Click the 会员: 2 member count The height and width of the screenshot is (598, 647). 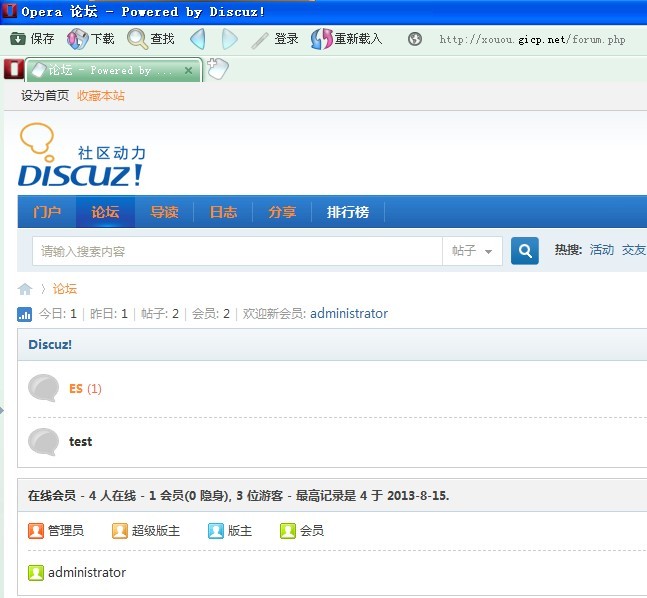pos(211,314)
